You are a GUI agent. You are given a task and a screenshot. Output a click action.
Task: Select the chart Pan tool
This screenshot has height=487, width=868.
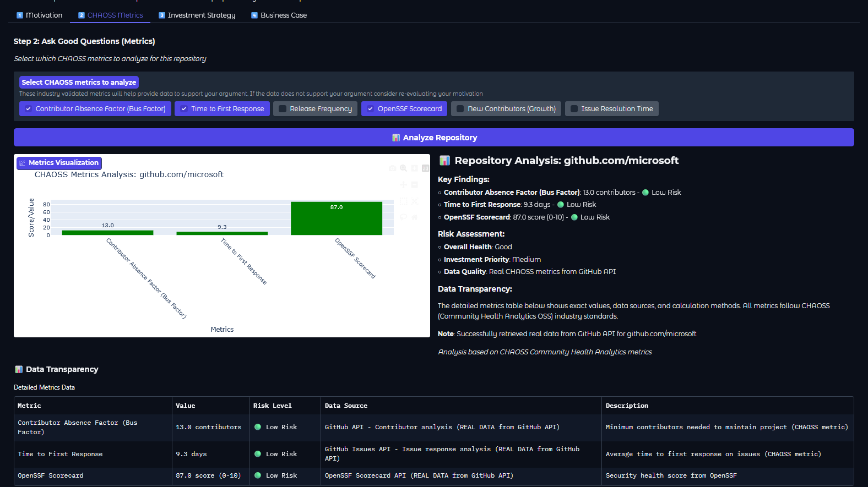pyautogui.click(x=403, y=184)
